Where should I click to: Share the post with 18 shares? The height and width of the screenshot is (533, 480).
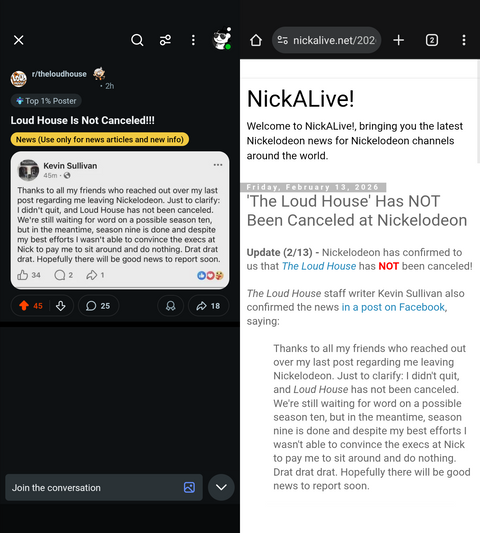[208, 306]
